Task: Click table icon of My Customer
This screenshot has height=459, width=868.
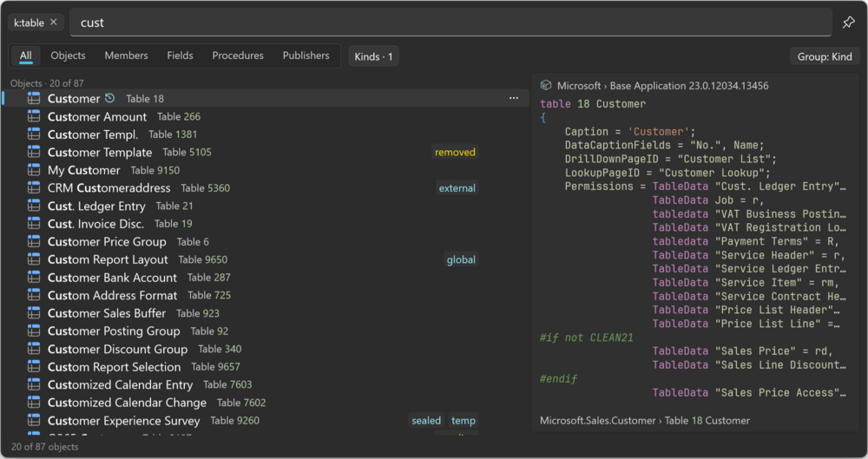Action: [34, 170]
